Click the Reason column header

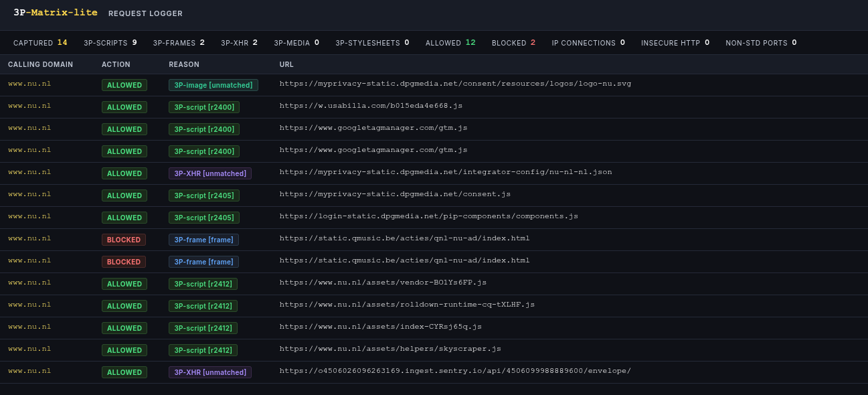click(x=184, y=65)
